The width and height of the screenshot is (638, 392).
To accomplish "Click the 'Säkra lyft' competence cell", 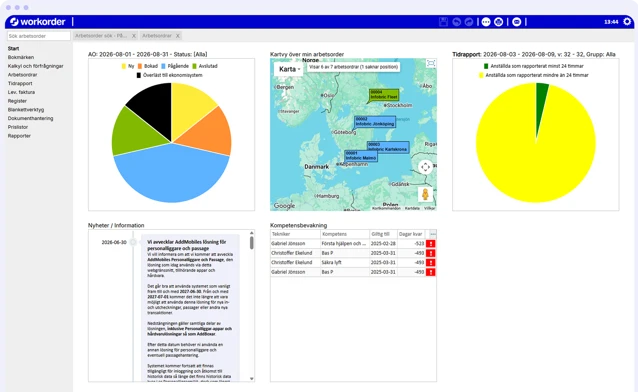I will 345,263.
